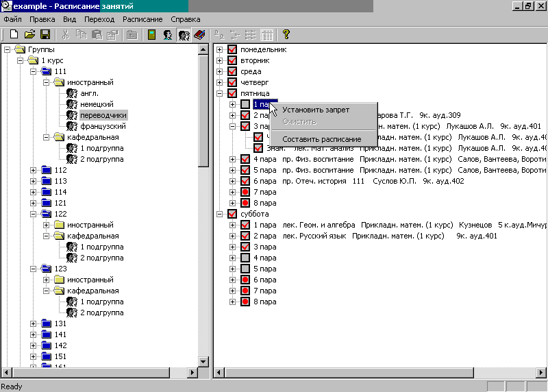Toggle the checkbox for пятница 6 пара
Screen dimensions: 548x392
click(245, 181)
